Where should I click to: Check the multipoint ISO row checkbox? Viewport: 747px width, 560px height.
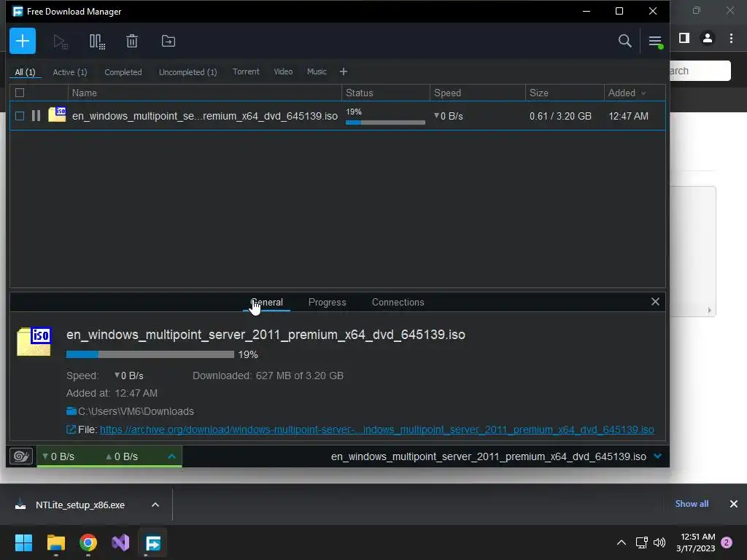(x=20, y=116)
